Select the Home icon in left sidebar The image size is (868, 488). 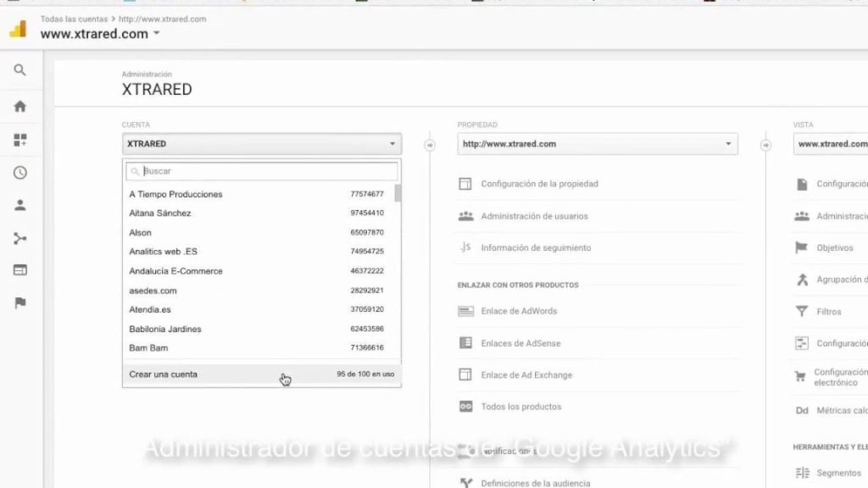(19, 105)
